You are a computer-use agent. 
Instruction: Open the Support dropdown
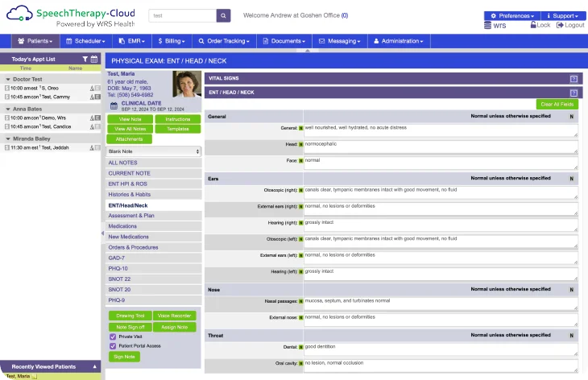pyautogui.click(x=563, y=16)
